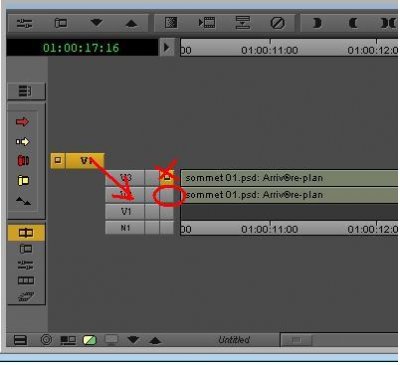Click the Fade Effect crescent icon
Image resolution: width=400 pixels, height=365 pixels.
click(x=317, y=23)
